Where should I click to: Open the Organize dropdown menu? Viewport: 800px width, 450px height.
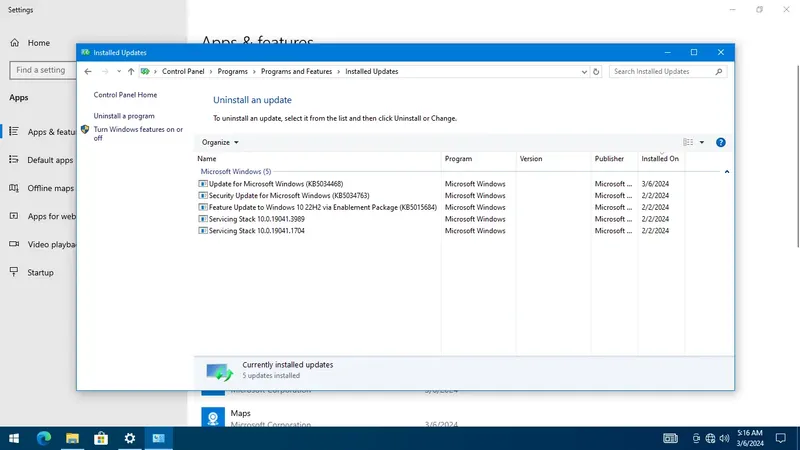220,142
